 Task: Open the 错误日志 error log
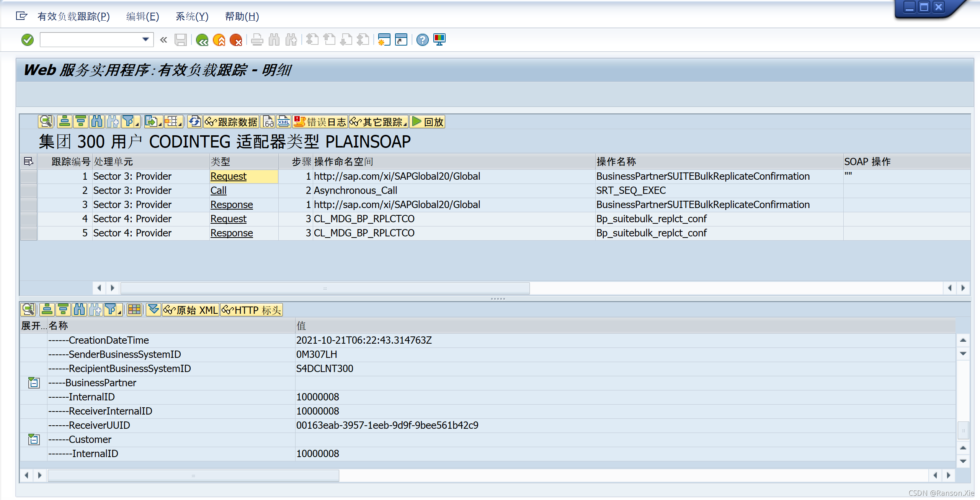point(323,121)
